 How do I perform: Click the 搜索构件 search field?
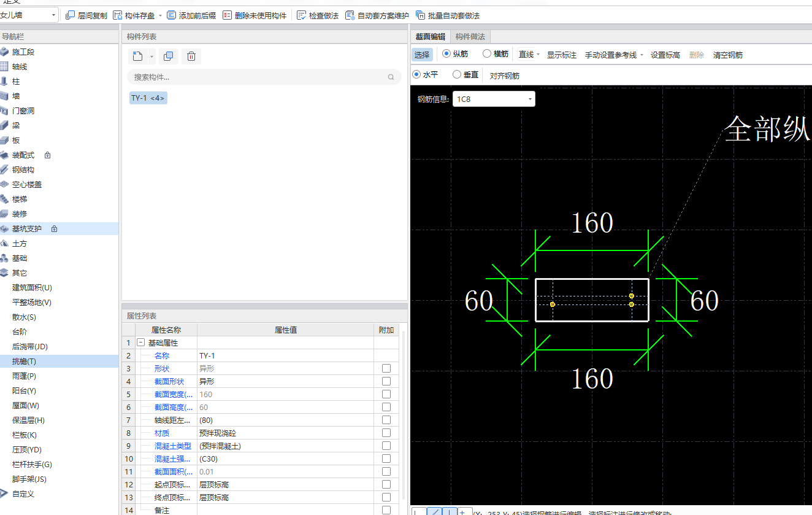click(x=264, y=77)
